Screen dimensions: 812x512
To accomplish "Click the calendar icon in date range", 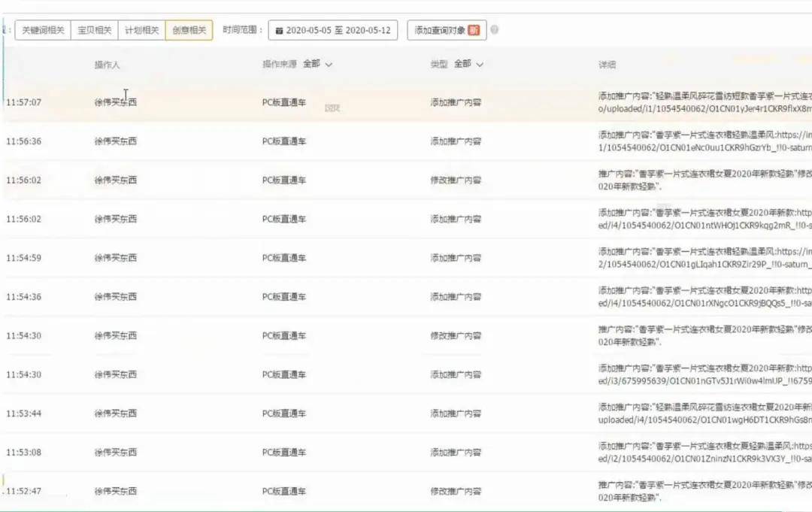I will (x=280, y=31).
